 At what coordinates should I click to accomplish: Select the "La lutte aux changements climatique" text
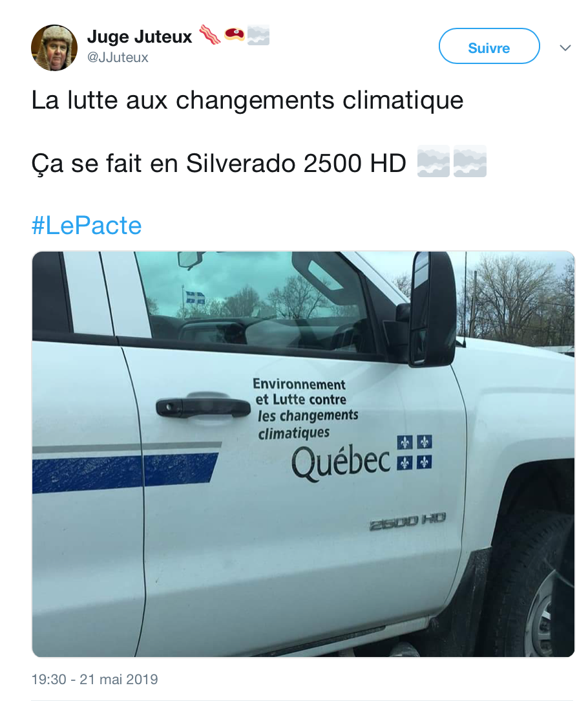click(x=247, y=100)
